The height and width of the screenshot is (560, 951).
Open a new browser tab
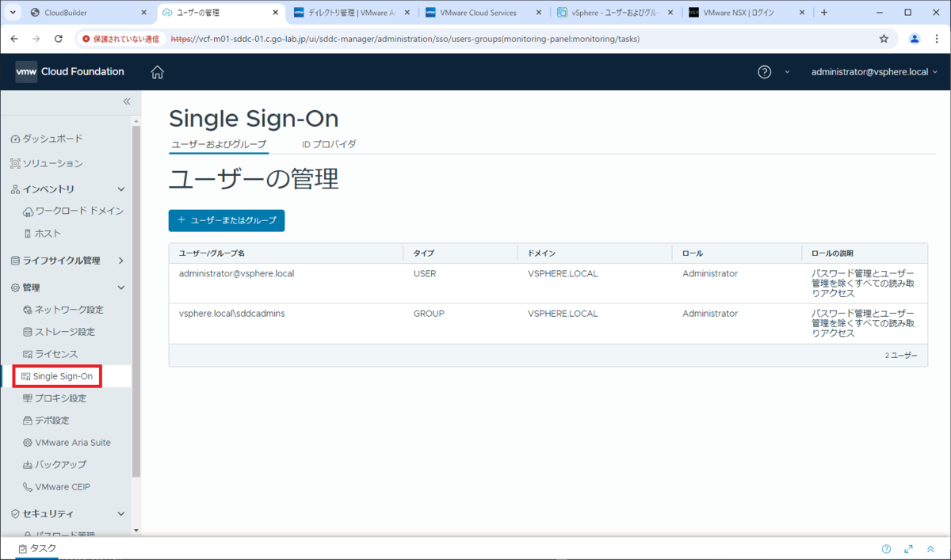(x=824, y=13)
